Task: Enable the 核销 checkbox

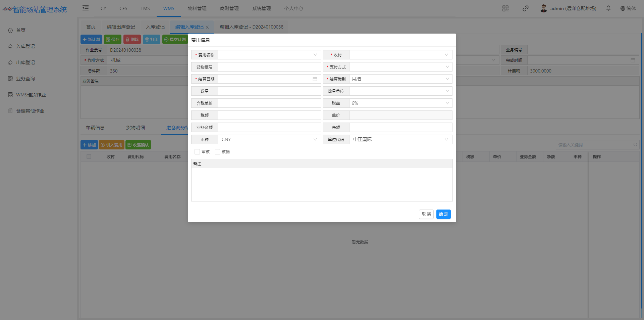Action: pyautogui.click(x=217, y=152)
